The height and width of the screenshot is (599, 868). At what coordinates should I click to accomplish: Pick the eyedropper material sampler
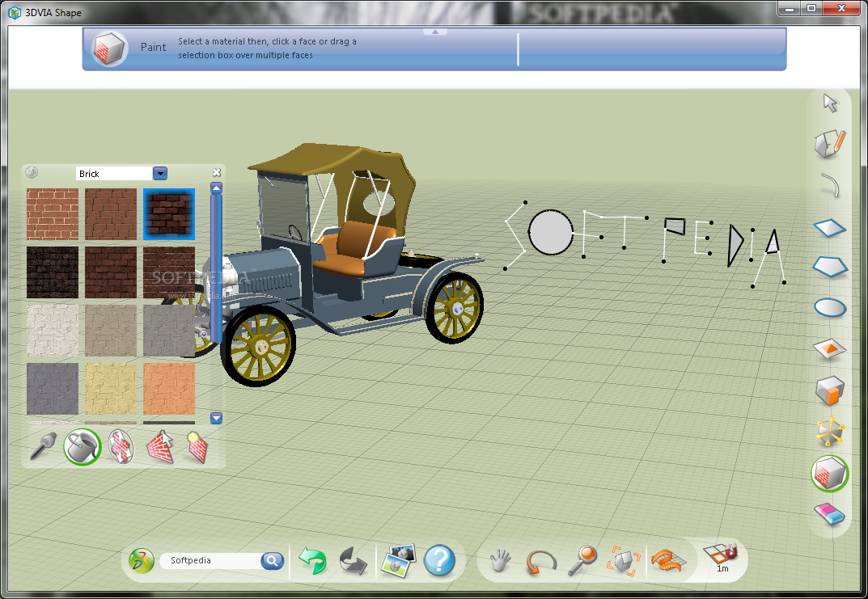click(43, 445)
